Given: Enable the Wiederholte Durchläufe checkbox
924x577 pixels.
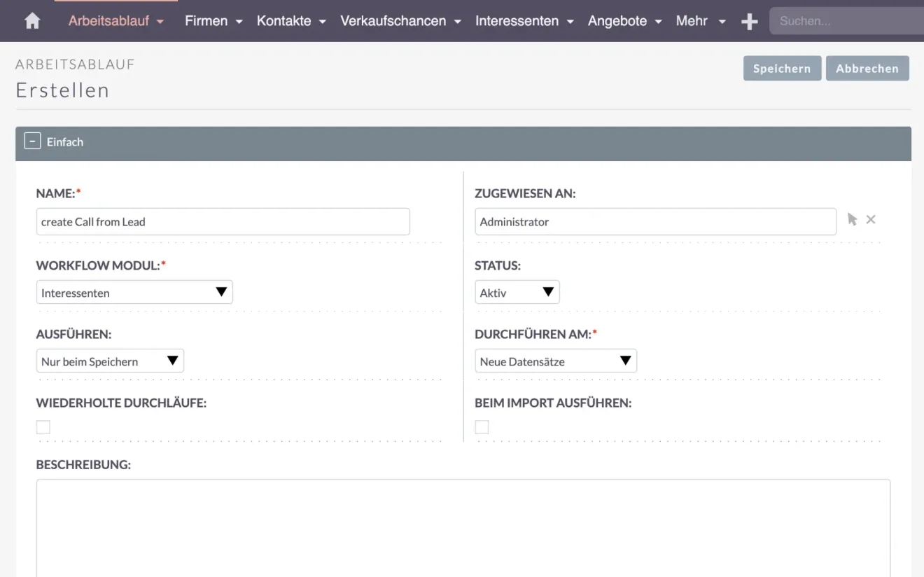Looking at the screenshot, I should click(x=43, y=426).
